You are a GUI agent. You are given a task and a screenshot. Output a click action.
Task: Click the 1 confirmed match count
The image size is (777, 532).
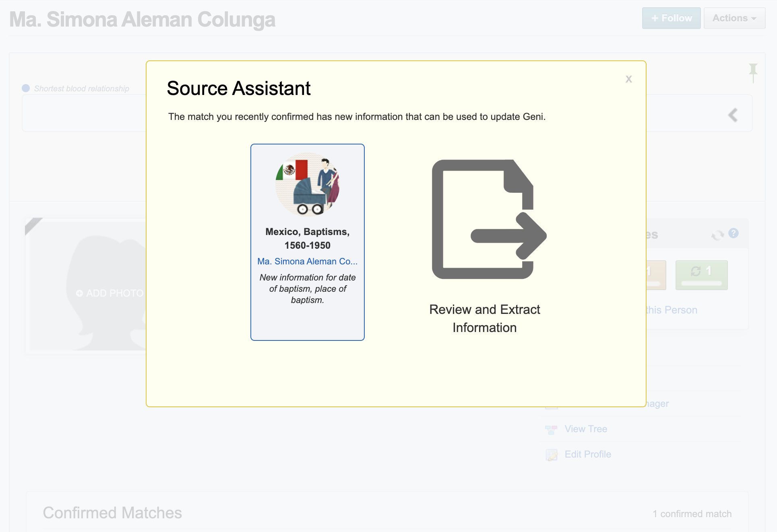point(692,514)
